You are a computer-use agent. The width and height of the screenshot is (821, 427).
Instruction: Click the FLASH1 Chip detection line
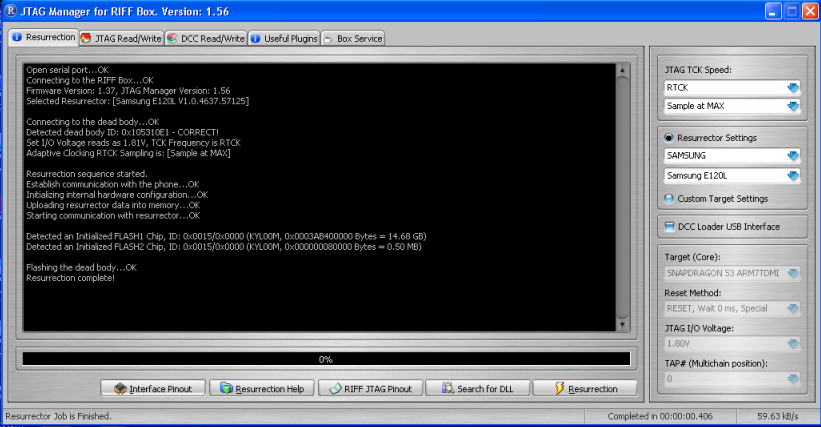(x=226, y=237)
